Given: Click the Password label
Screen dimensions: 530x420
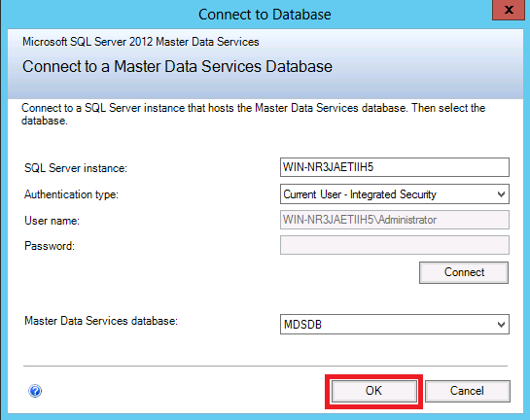Looking at the screenshot, I should (50, 246).
